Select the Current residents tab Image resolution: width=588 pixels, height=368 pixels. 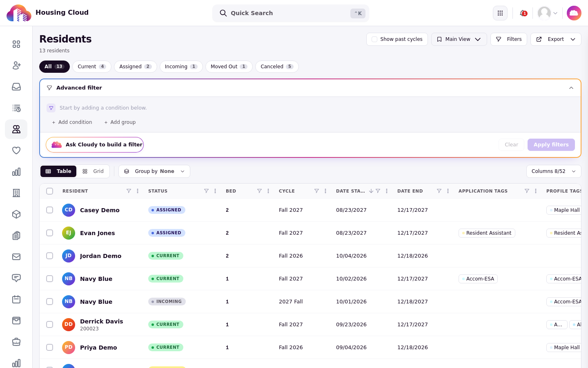click(92, 67)
